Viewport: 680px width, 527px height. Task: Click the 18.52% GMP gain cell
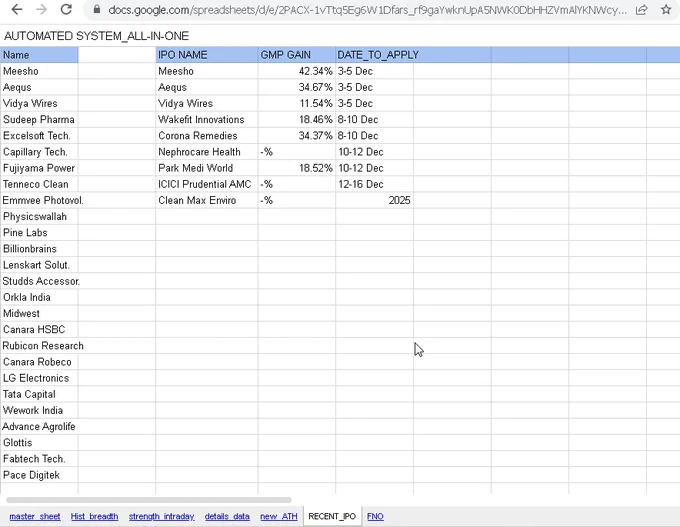[x=297, y=168]
